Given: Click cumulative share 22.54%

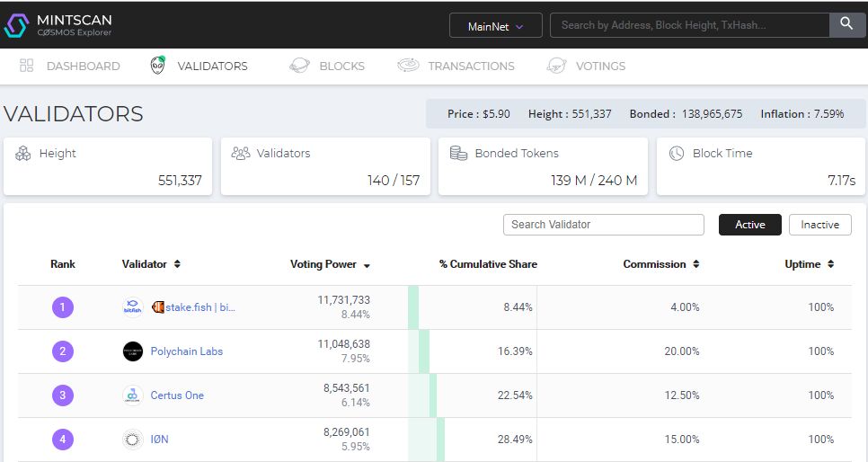Looking at the screenshot, I should [x=515, y=395].
